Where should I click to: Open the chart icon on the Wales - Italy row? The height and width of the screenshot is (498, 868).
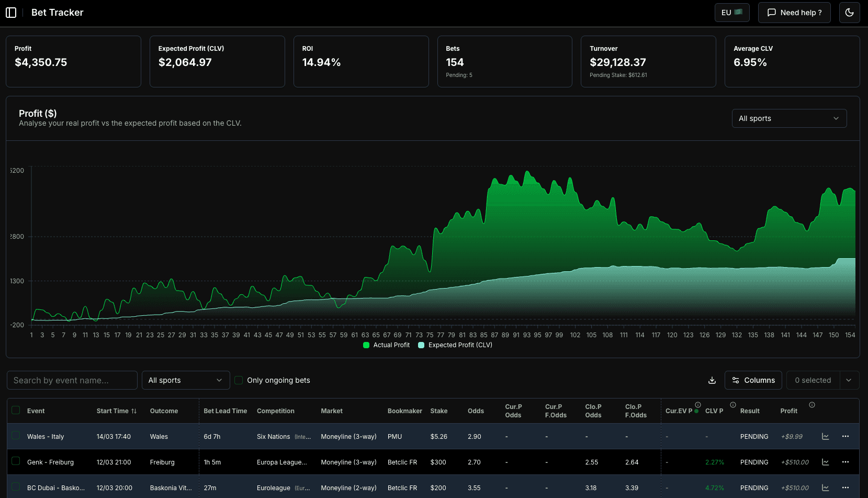[x=825, y=436]
